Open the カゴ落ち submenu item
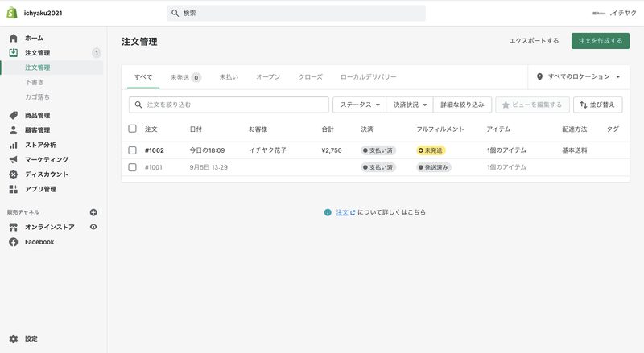This screenshot has width=644, height=353. (37, 96)
